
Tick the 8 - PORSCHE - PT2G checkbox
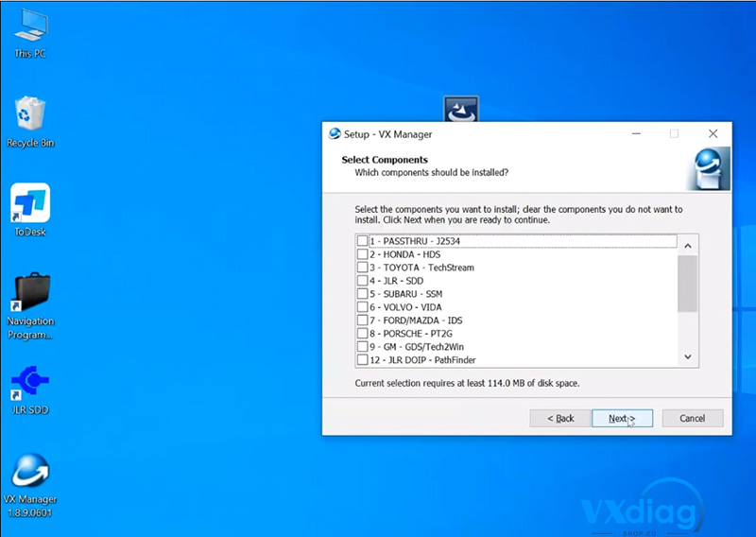coord(362,333)
